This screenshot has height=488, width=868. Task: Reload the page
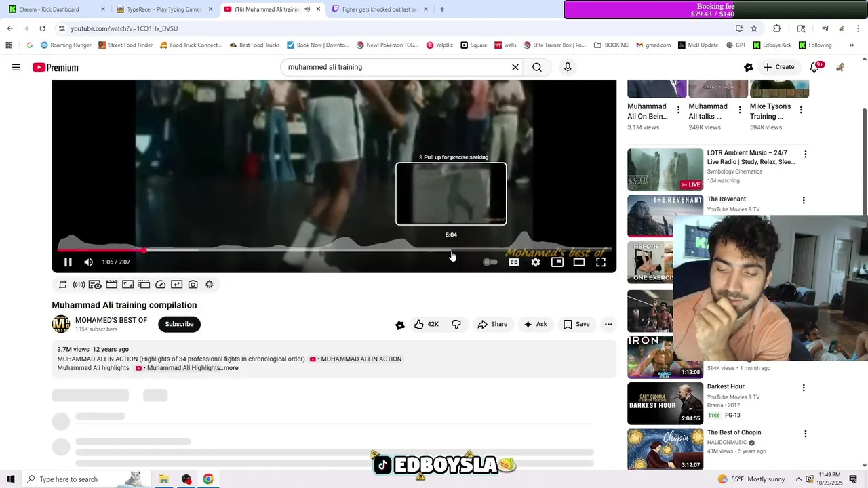click(42, 28)
